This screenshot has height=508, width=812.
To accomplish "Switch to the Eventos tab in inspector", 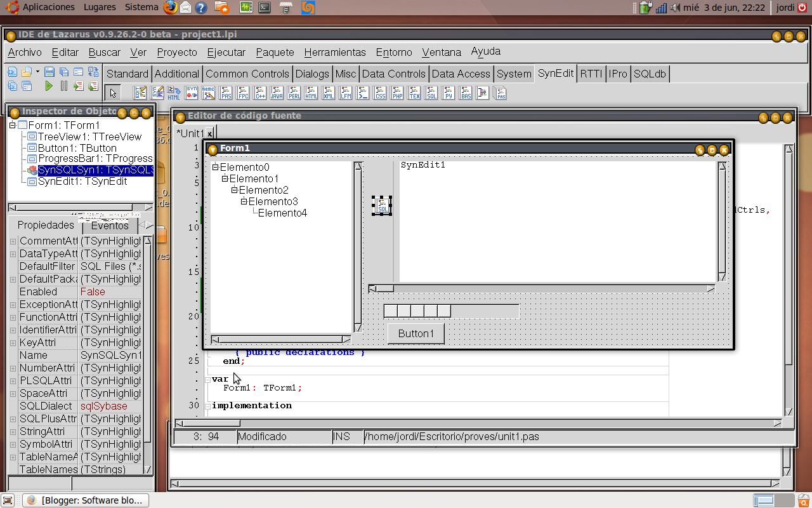I will (110, 225).
